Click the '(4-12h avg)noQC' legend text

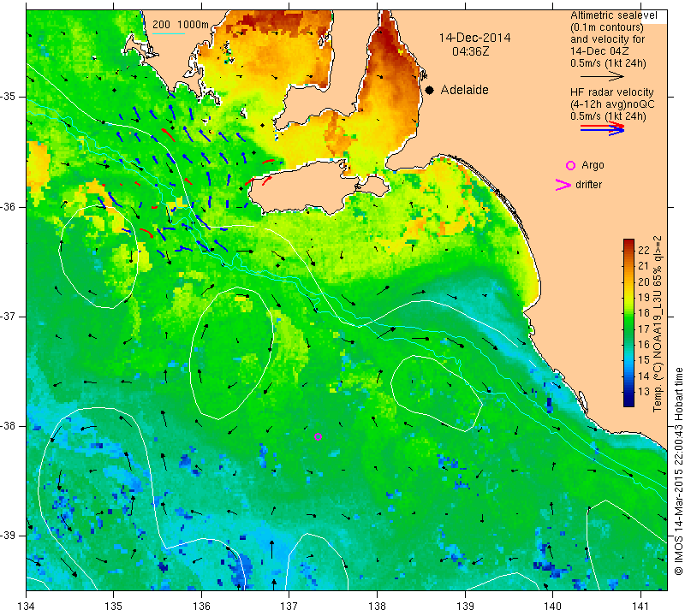612,104
